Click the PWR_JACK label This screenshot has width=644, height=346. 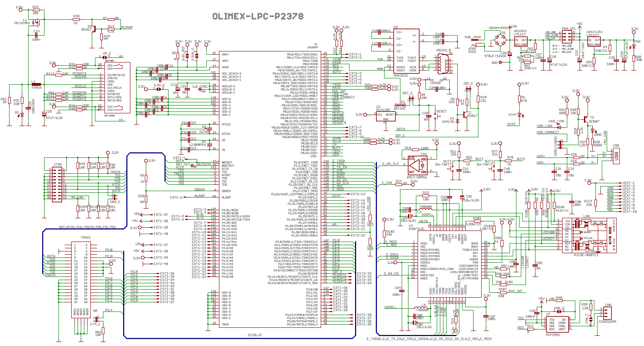click(473, 37)
